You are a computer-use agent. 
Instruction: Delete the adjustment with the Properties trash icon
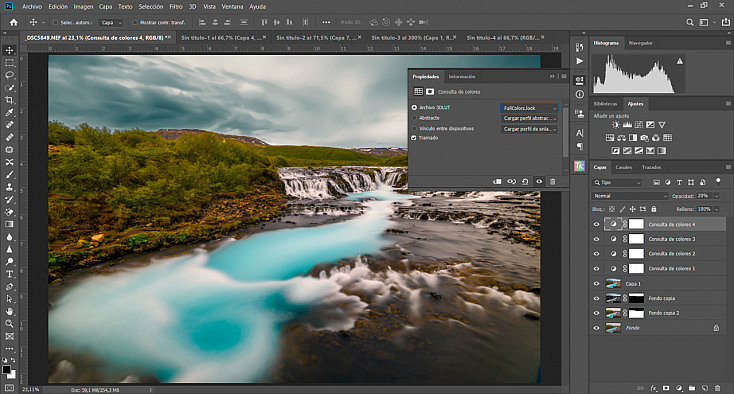552,182
